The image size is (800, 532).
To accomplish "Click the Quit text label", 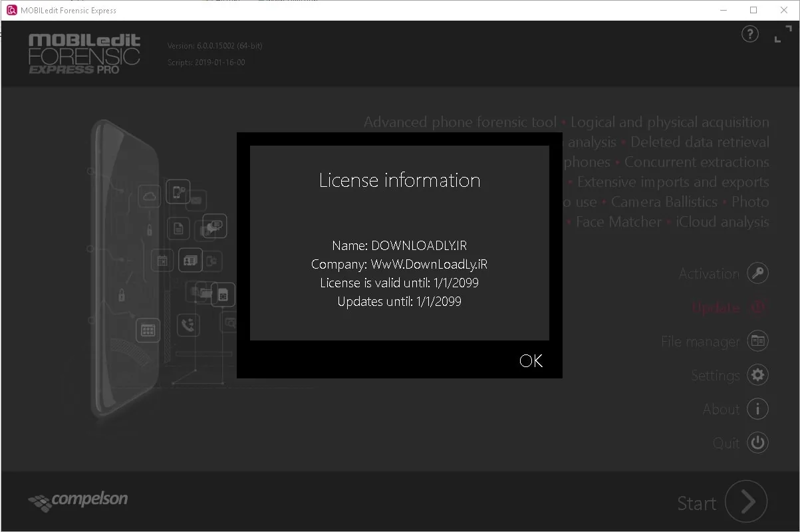I will pos(726,444).
